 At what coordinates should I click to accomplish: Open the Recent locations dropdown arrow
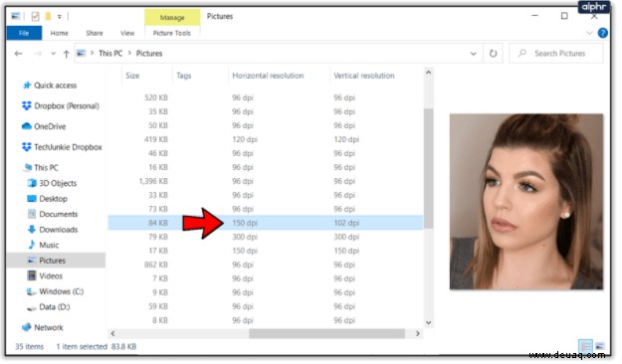tap(53, 54)
